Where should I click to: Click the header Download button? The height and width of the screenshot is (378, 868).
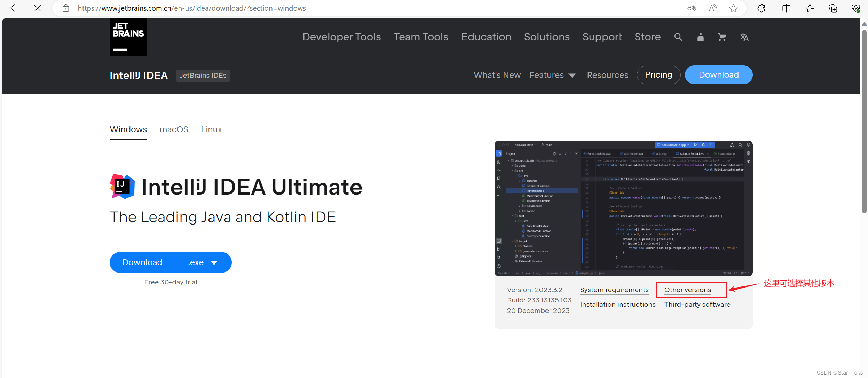point(719,75)
